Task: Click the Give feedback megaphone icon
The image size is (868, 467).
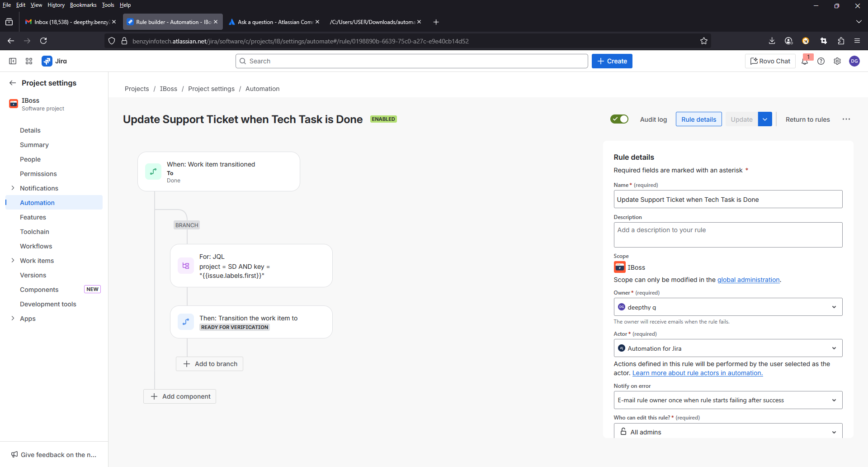Action: [x=14, y=455]
